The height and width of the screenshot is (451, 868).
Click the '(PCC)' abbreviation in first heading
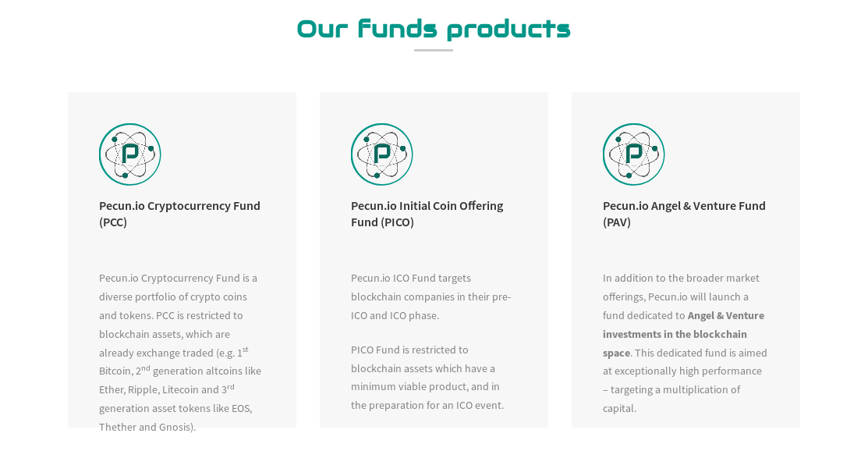[113, 222]
